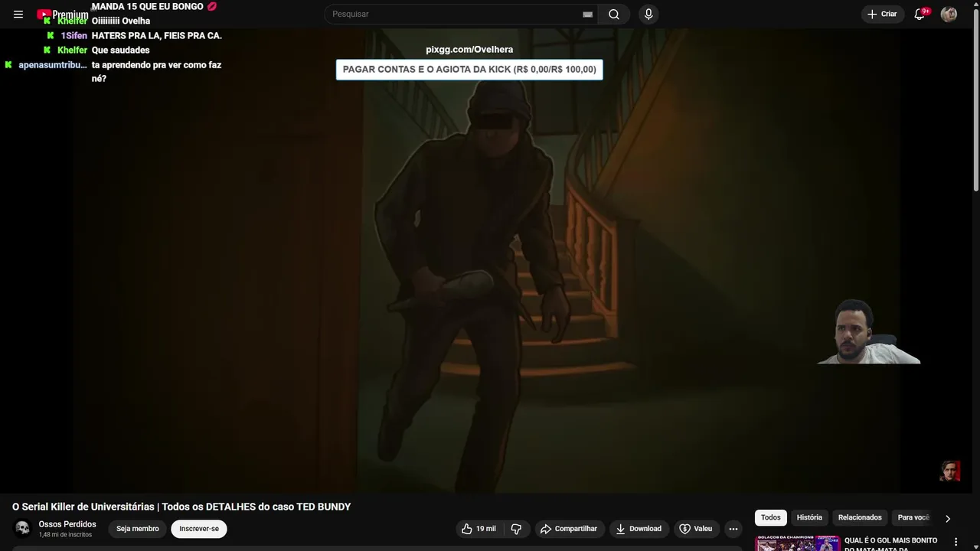This screenshot has height=551, width=980.
Task: Select the Relacionados chip
Action: point(860,517)
